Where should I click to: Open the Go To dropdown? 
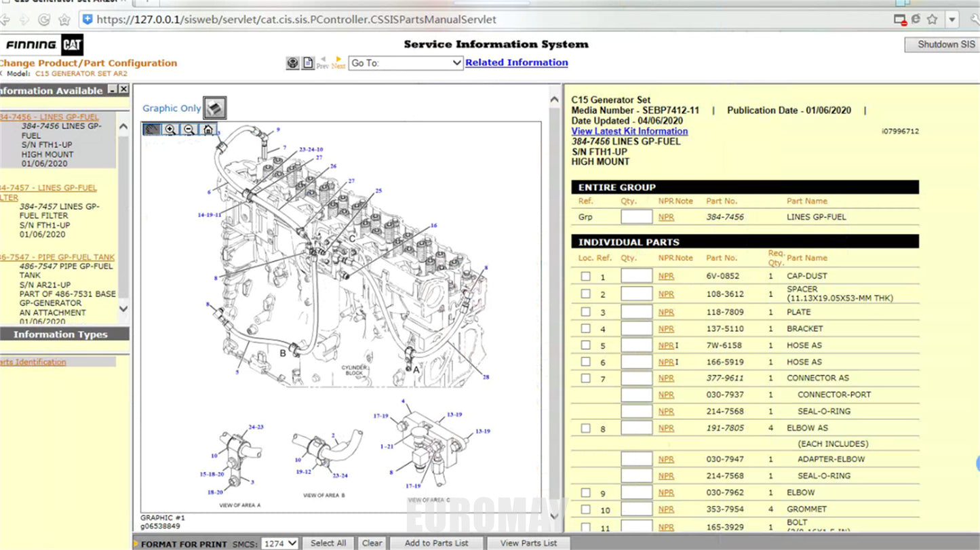406,63
